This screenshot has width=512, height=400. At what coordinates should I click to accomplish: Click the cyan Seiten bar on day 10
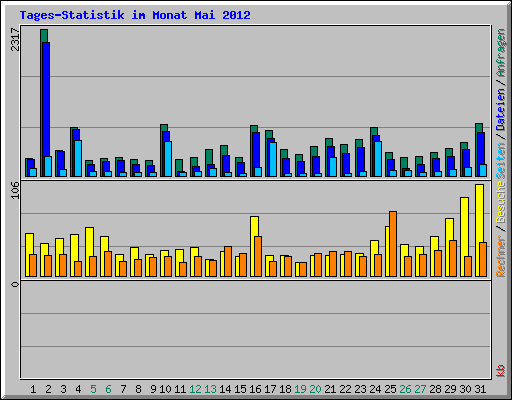pos(168,159)
